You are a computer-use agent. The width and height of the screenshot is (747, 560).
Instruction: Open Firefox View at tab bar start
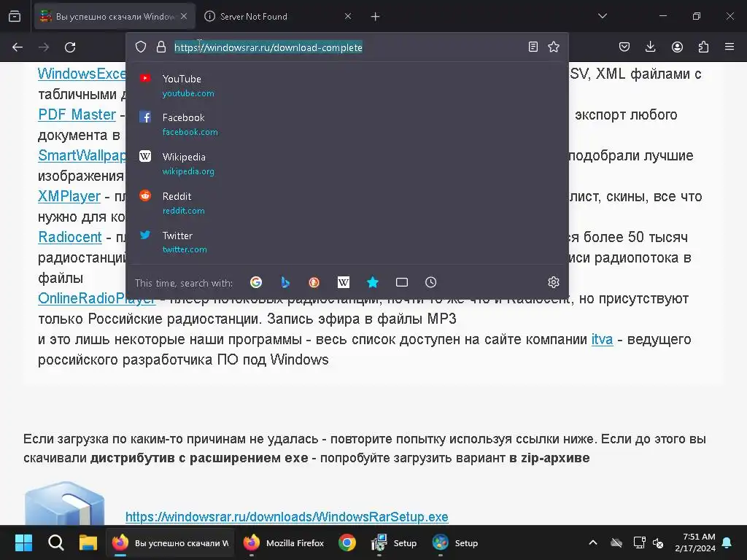click(x=15, y=16)
